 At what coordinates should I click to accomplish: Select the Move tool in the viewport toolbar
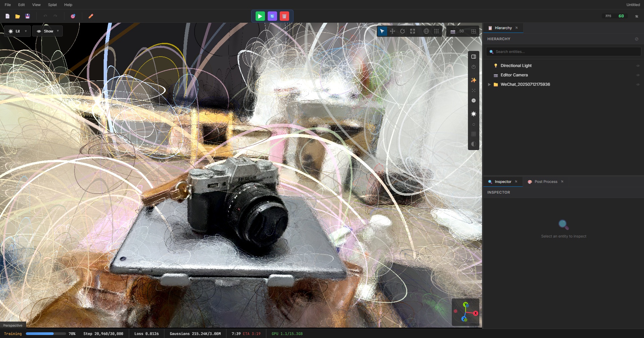click(392, 31)
